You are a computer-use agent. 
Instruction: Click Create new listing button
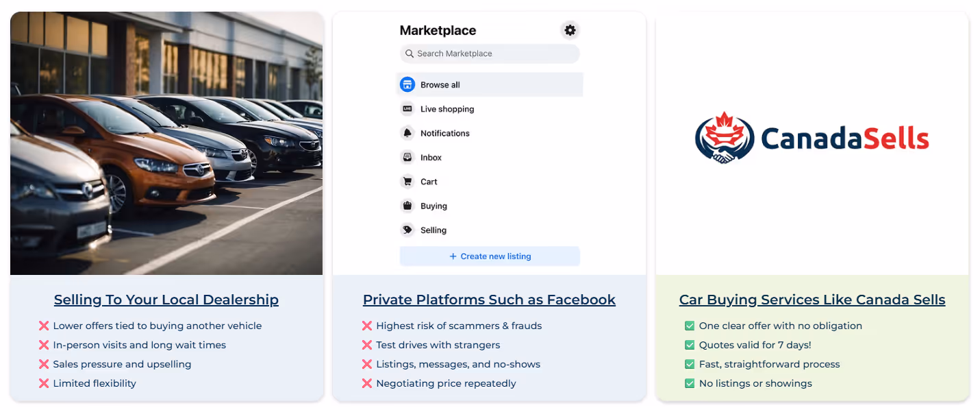pos(490,256)
